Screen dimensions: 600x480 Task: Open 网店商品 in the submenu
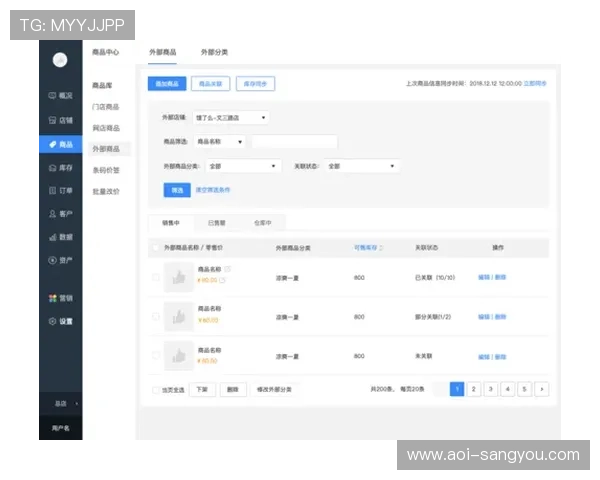pyautogui.click(x=106, y=128)
